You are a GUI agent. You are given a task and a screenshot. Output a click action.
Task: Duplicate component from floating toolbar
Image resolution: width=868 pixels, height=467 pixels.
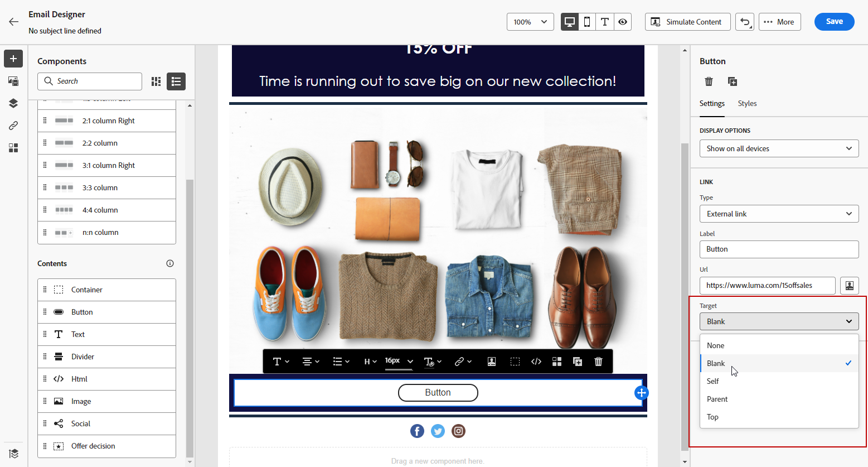(x=578, y=362)
